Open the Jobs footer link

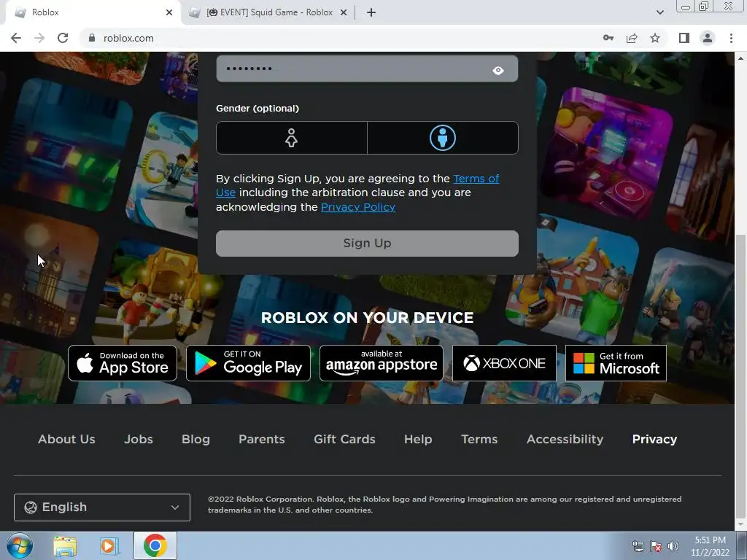[x=139, y=439]
